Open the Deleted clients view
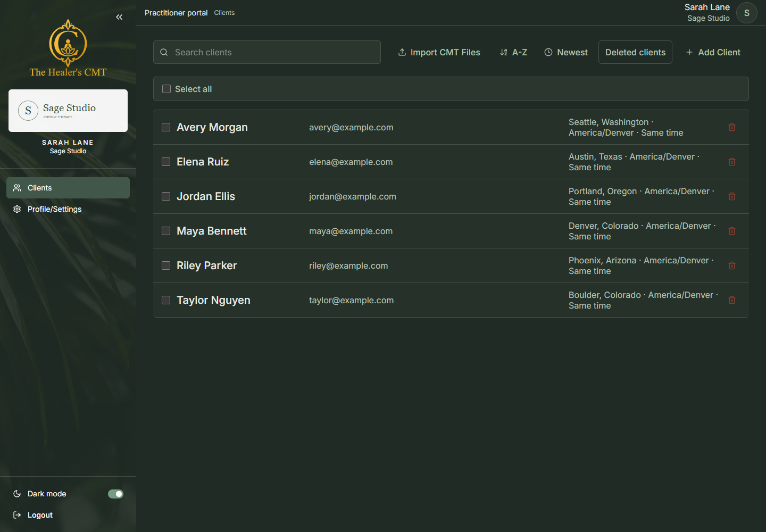766x532 pixels. (635, 52)
